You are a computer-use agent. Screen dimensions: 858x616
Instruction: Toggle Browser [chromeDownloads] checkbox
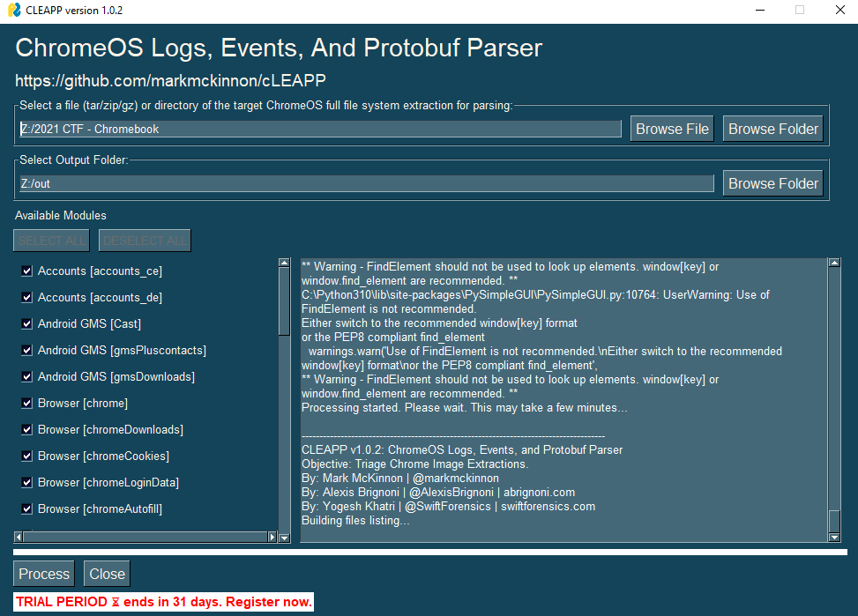pos(26,429)
